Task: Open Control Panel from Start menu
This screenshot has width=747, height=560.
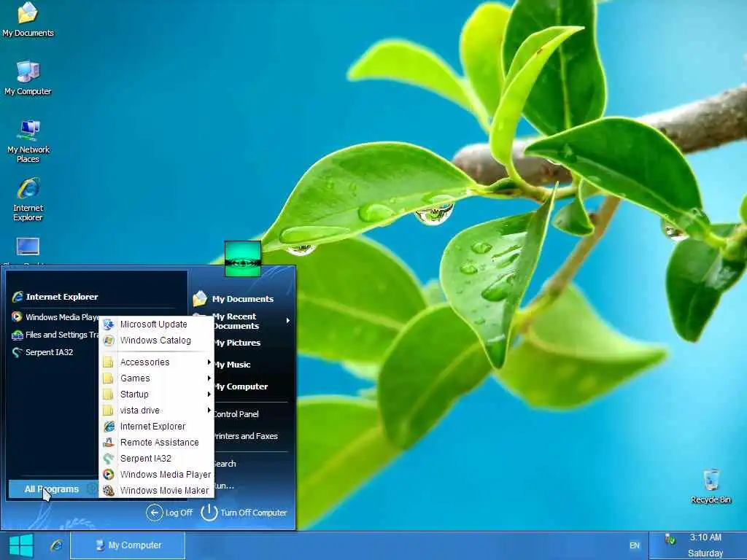Action: pyautogui.click(x=236, y=414)
